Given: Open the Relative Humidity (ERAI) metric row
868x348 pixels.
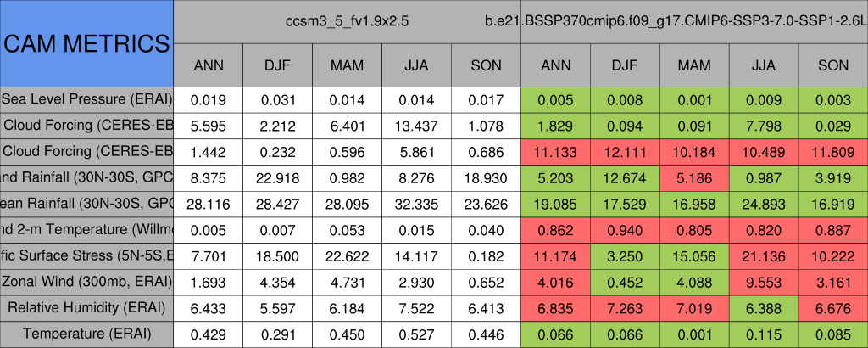Looking at the screenshot, I should [86, 307].
